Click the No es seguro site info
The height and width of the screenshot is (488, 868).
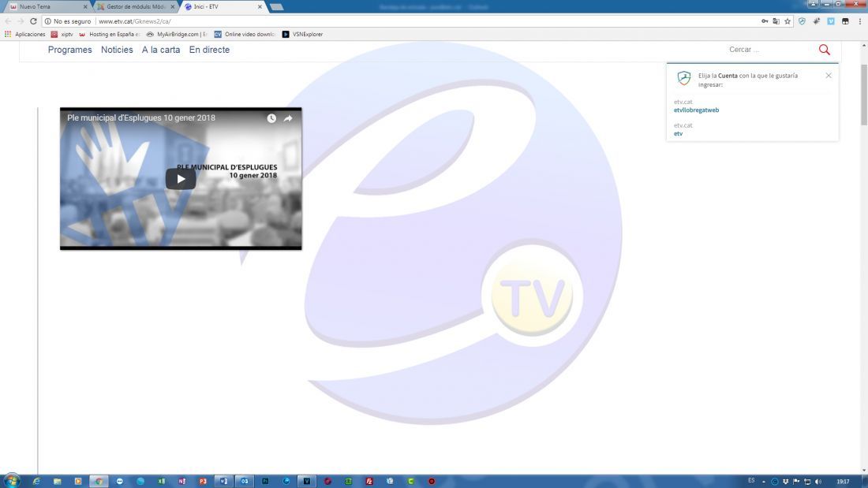(68, 21)
